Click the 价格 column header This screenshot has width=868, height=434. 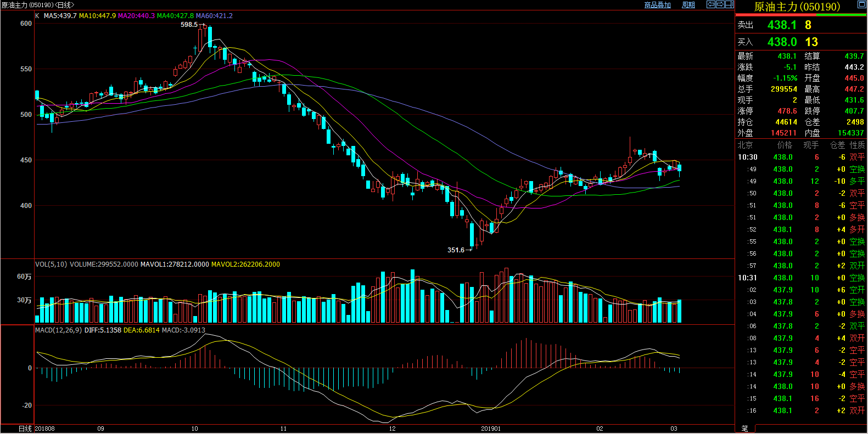[x=785, y=145]
